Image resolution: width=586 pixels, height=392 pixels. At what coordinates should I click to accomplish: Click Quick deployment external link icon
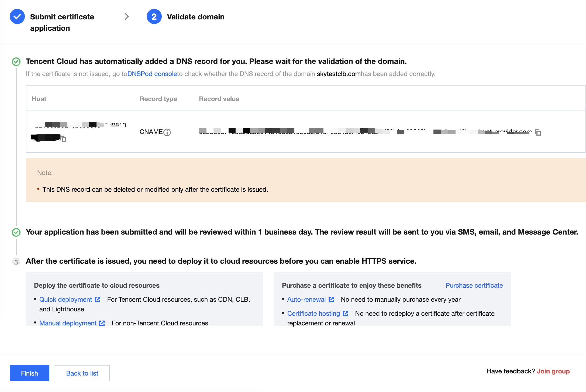[x=98, y=300]
